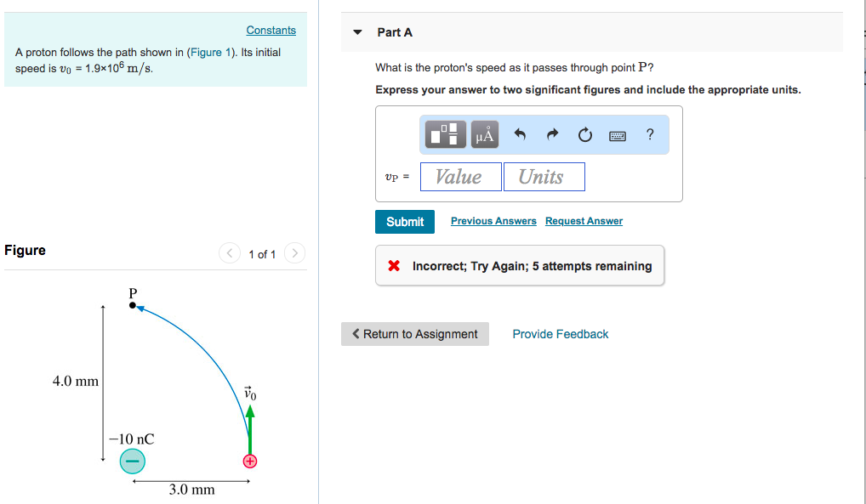Click Provide Feedback
Viewport: 866px width, 504px height.
click(560, 333)
